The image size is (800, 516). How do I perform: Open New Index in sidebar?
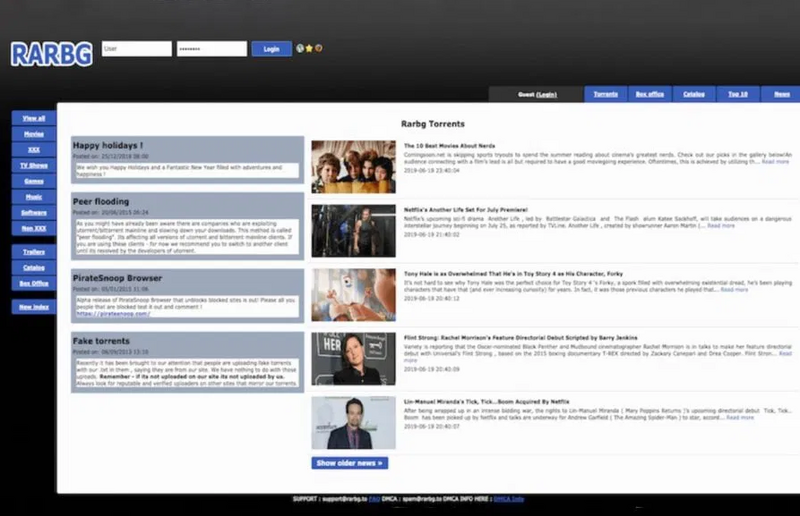pyautogui.click(x=34, y=307)
